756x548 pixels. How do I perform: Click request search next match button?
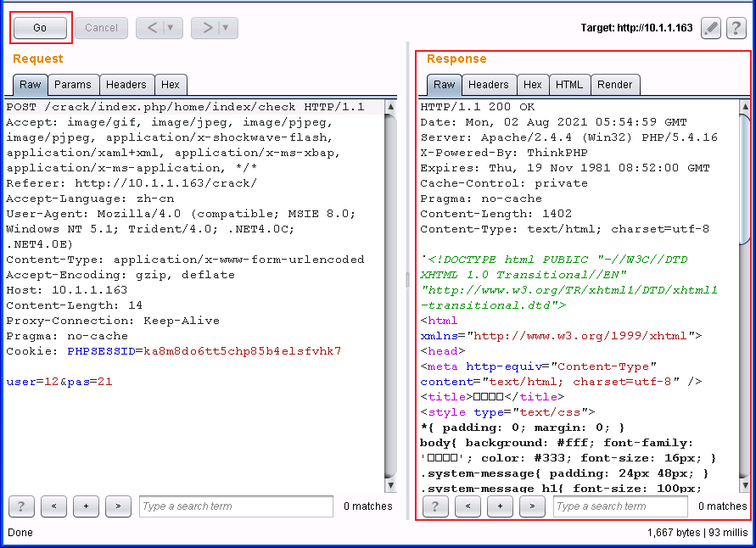point(118,506)
